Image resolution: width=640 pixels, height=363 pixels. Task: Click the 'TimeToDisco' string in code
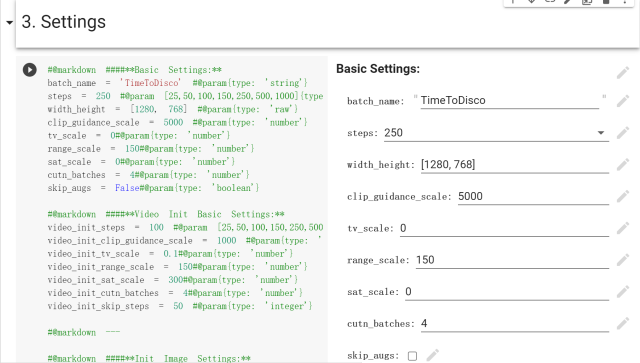pyautogui.click(x=150, y=83)
